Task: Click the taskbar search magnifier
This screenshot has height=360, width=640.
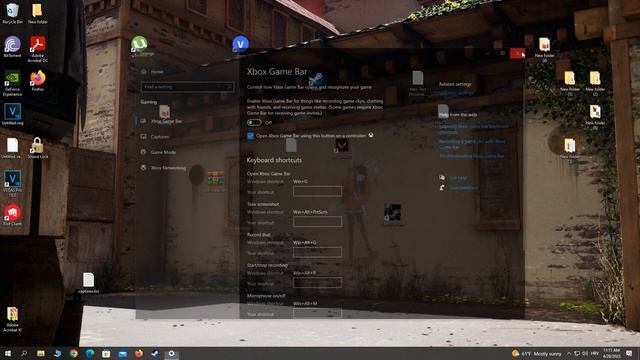Action: 24,353
